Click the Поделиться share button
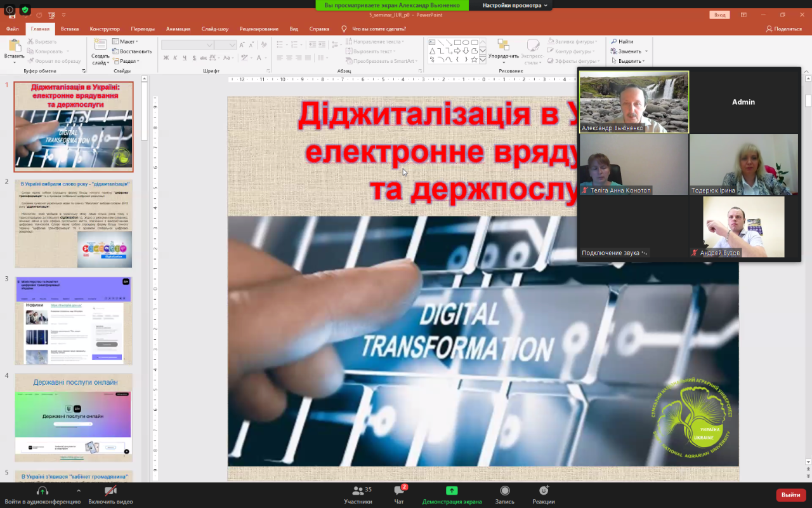The height and width of the screenshot is (508, 812). coord(784,29)
